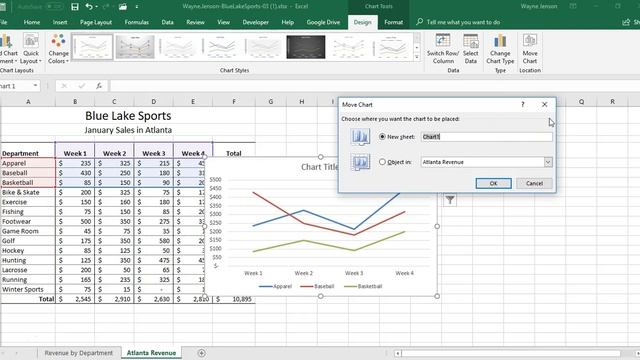Click the Baseball legend entry

click(x=317, y=286)
